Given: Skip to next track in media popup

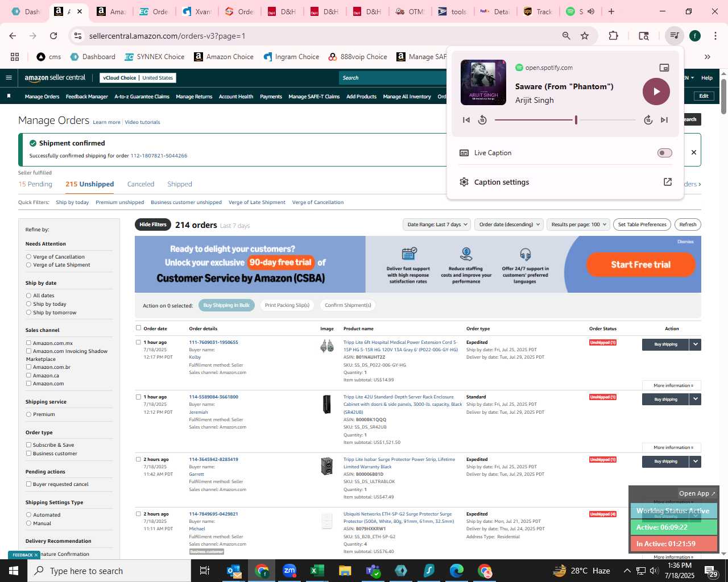Looking at the screenshot, I should point(664,120).
